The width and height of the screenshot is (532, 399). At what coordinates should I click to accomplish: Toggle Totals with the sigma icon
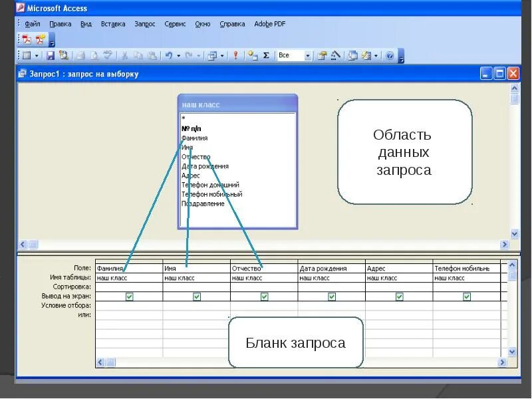[266, 55]
